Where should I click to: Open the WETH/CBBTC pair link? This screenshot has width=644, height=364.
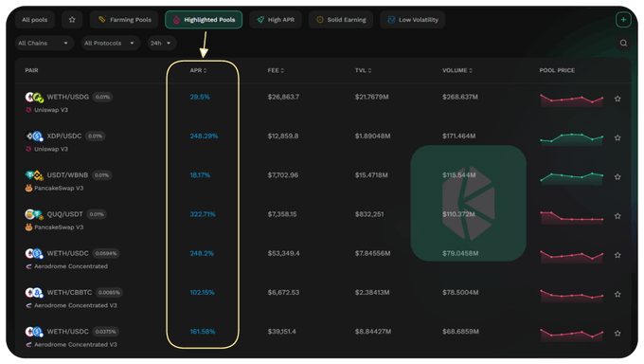(69, 293)
